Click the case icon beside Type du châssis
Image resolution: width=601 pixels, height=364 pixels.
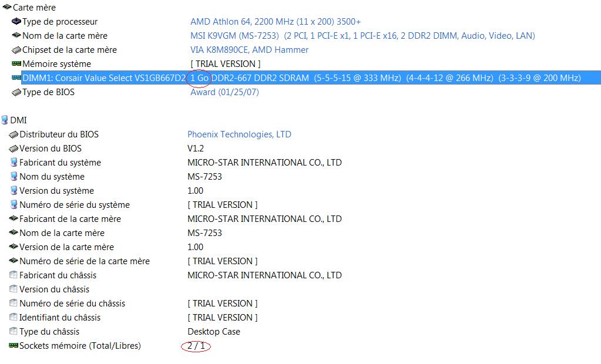(14, 331)
